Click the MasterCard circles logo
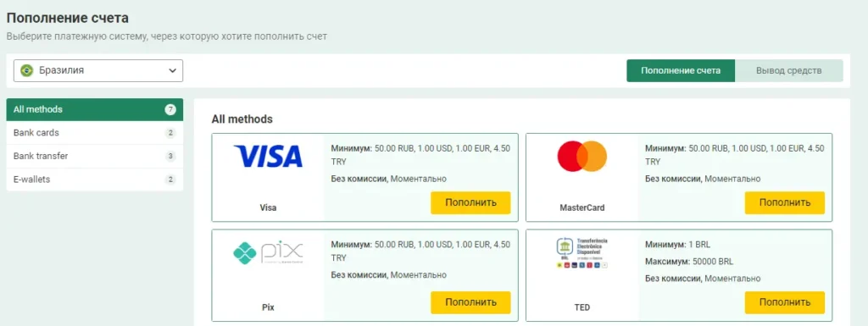 tap(581, 156)
